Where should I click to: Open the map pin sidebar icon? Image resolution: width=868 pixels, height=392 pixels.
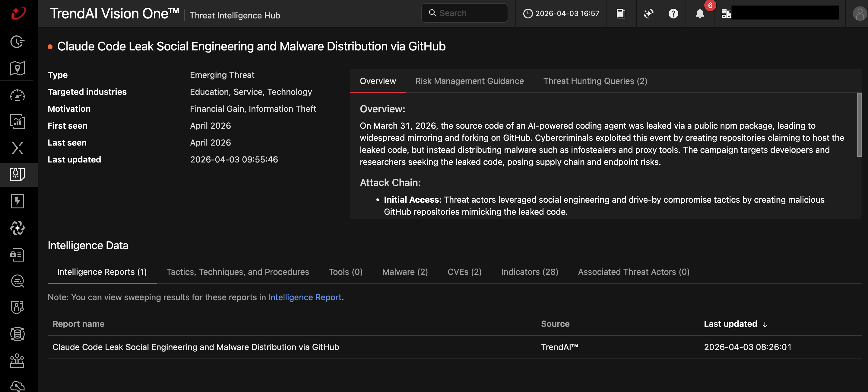pos(17,68)
